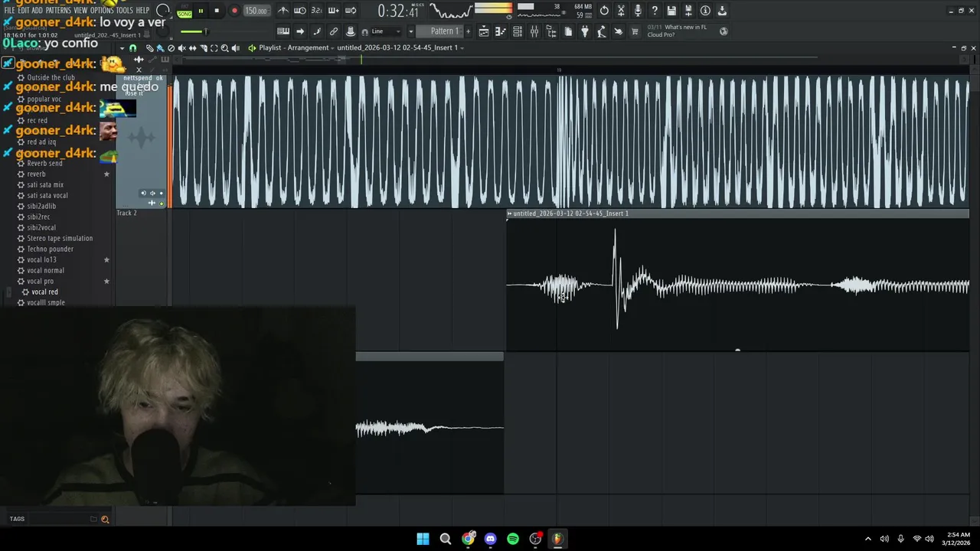Add new pattern with plus button
This screenshot has width=980, height=551.
(x=468, y=31)
